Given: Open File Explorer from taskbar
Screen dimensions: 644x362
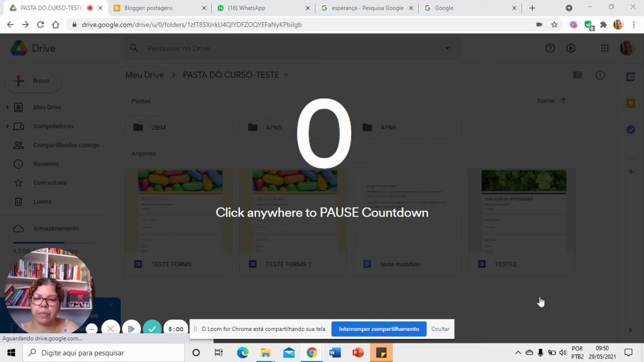Looking at the screenshot, I should 266,353.
